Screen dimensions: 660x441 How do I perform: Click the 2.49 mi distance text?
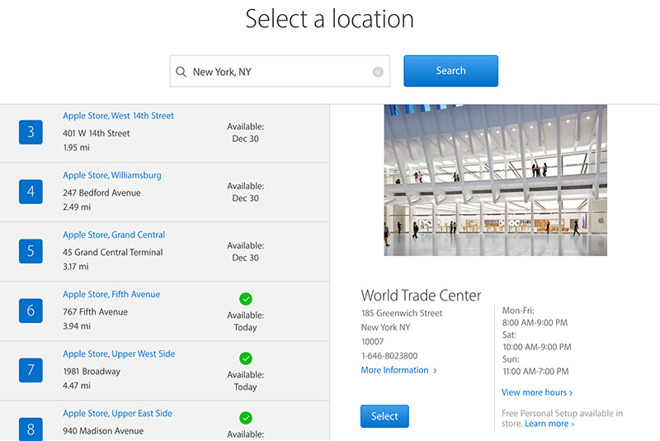(x=77, y=207)
